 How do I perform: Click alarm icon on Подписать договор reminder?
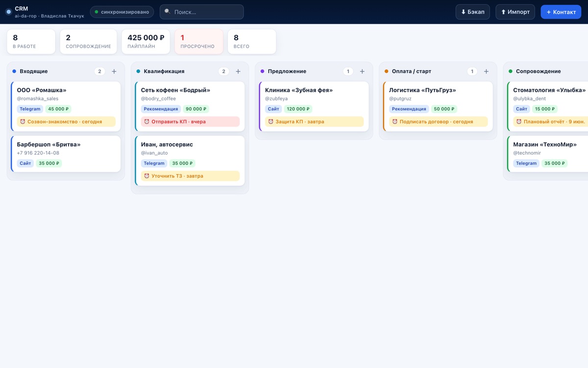coord(394,122)
